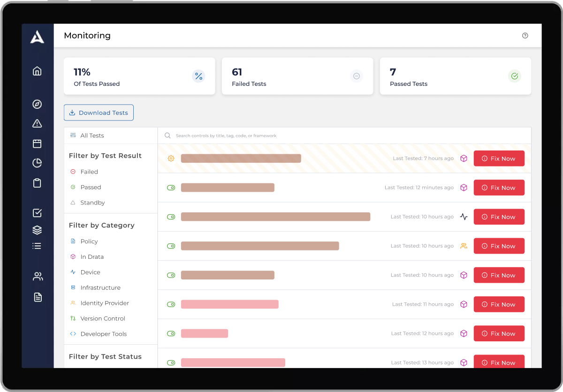The width and height of the screenshot is (563, 392).
Task: Open the document icon in the sidebar
Action: click(38, 297)
